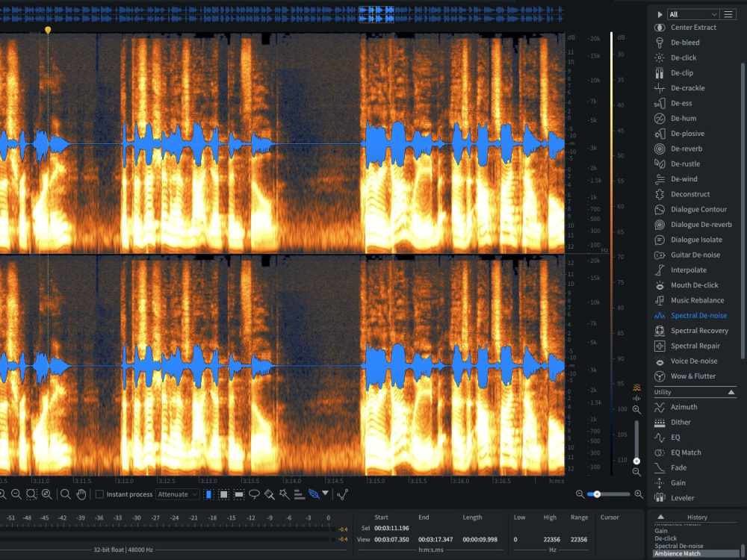Open the Dialogue De-reverb module
This screenshot has height=560, width=747.
pos(692,225)
